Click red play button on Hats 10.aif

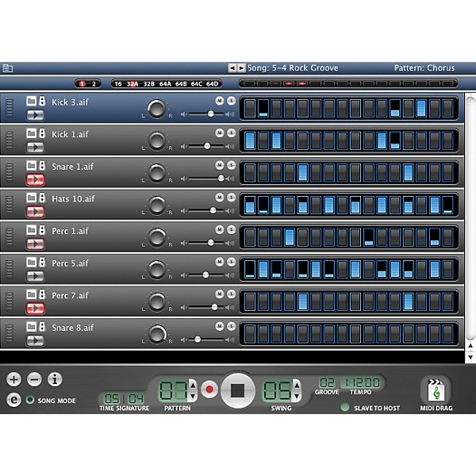[x=35, y=212]
